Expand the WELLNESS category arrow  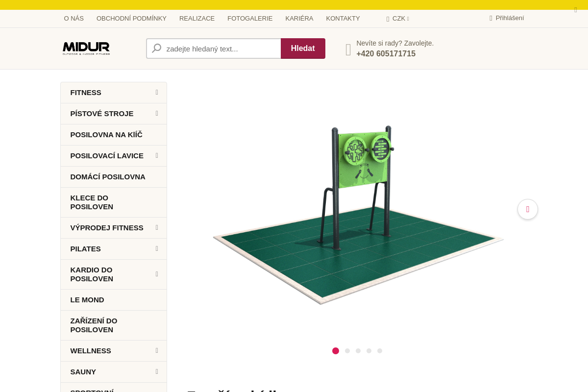coord(157,350)
